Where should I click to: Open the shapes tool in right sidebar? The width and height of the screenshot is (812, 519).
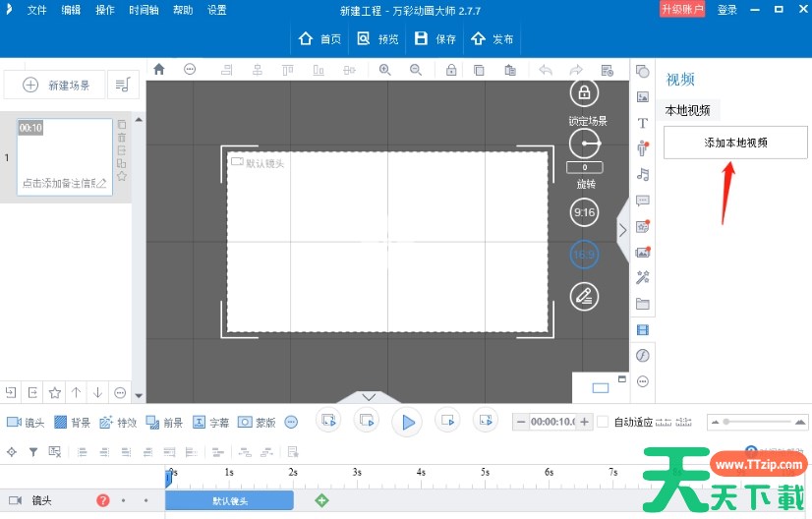(x=643, y=72)
